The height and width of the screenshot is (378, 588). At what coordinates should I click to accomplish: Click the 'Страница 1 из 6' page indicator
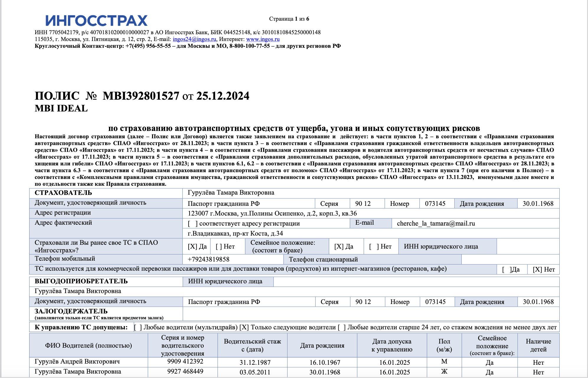289,19
